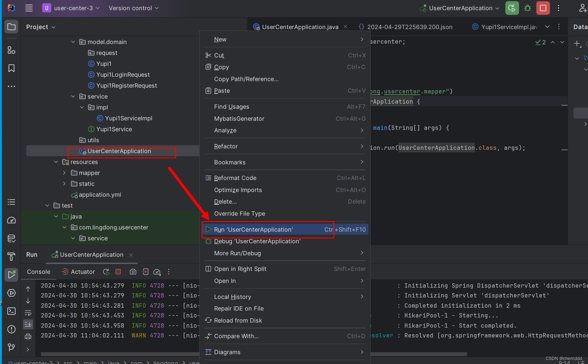Collapse the impl package

pos(82,107)
